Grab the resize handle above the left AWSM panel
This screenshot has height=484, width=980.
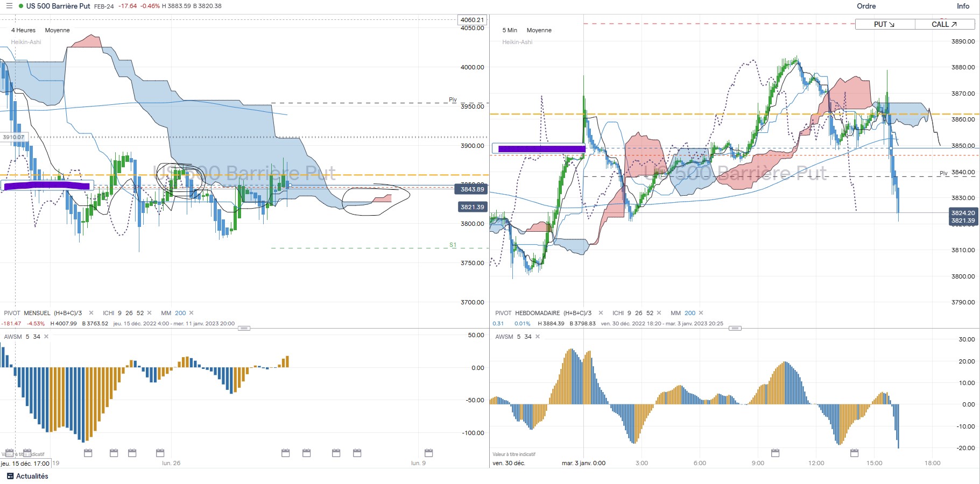(244, 328)
